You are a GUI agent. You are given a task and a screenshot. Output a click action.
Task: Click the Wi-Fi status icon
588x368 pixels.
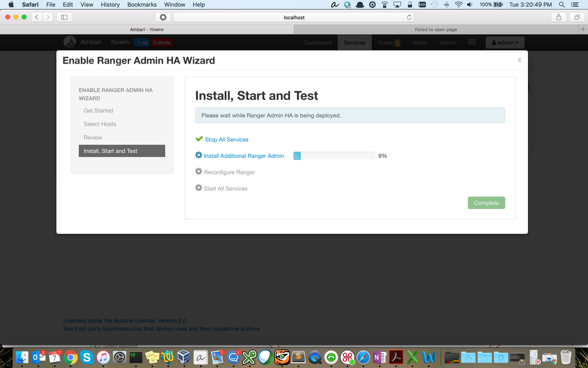[458, 5]
